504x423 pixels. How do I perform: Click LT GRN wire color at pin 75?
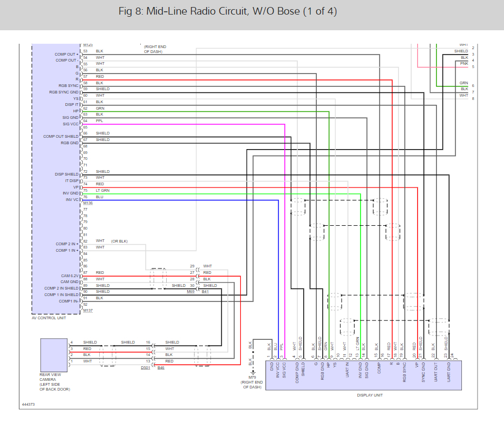[103, 190]
